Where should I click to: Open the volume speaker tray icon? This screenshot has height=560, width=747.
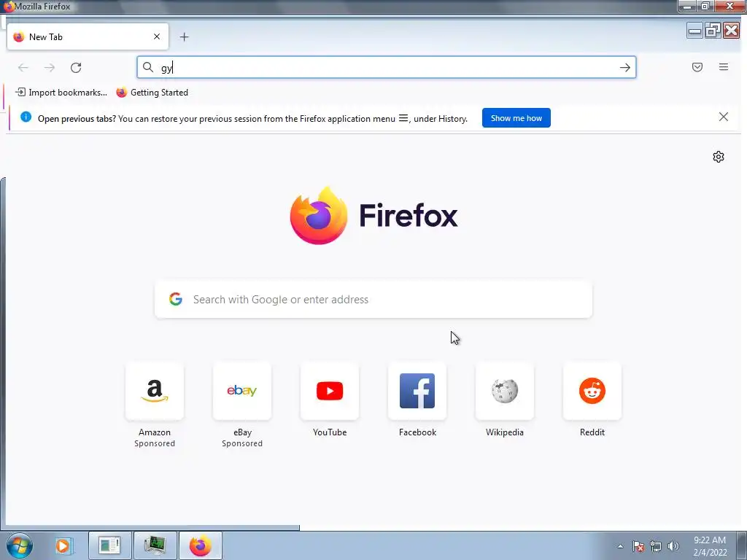[x=673, y=546]
